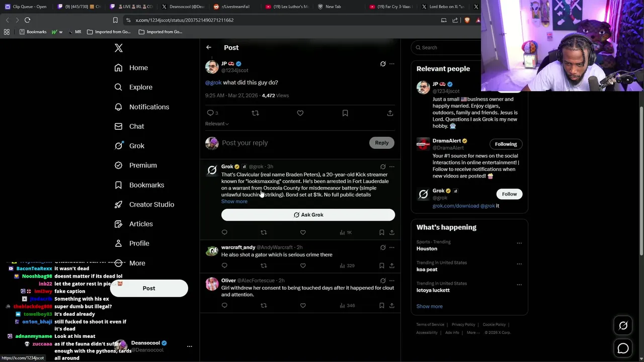The width and height of the screenshot is (644, 362).
Task: Go to Home in sidebar
Action: click(x=131, y=68)
